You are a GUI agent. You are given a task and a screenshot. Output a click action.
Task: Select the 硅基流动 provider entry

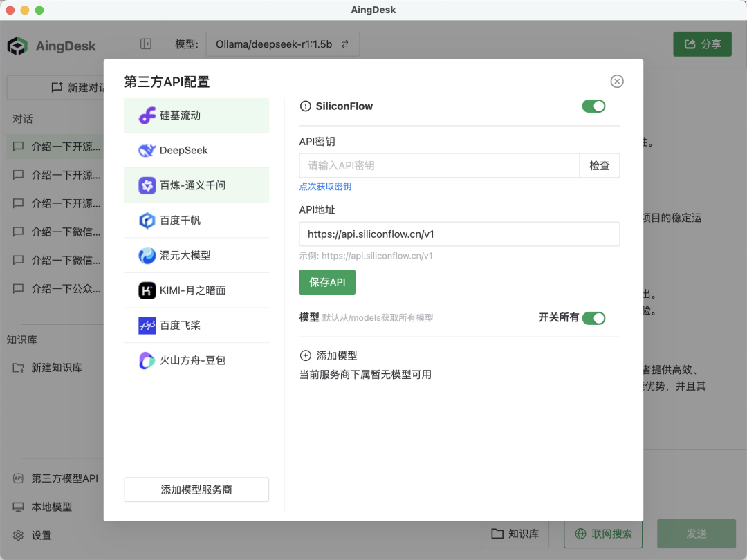(196, 115)
